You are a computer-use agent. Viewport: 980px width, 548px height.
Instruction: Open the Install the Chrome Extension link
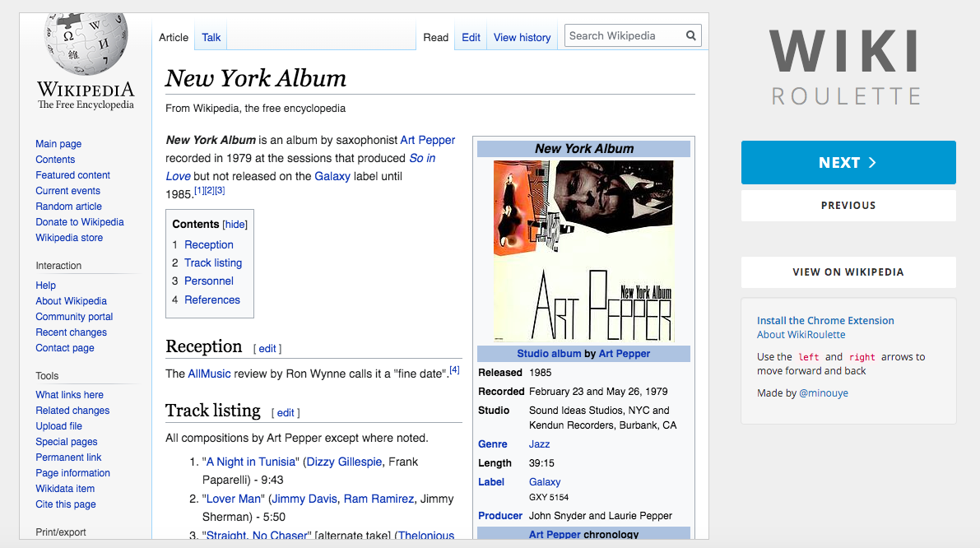click(x=825, y=321)
